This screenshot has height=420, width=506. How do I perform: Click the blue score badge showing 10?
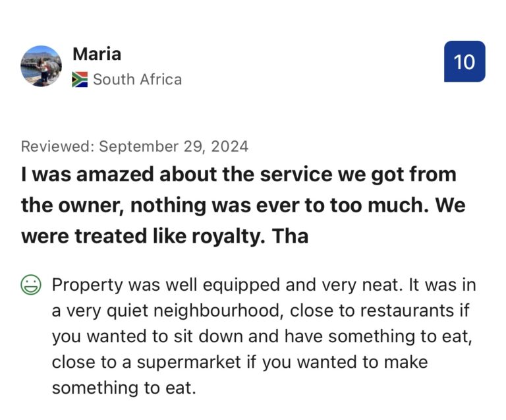464,61
